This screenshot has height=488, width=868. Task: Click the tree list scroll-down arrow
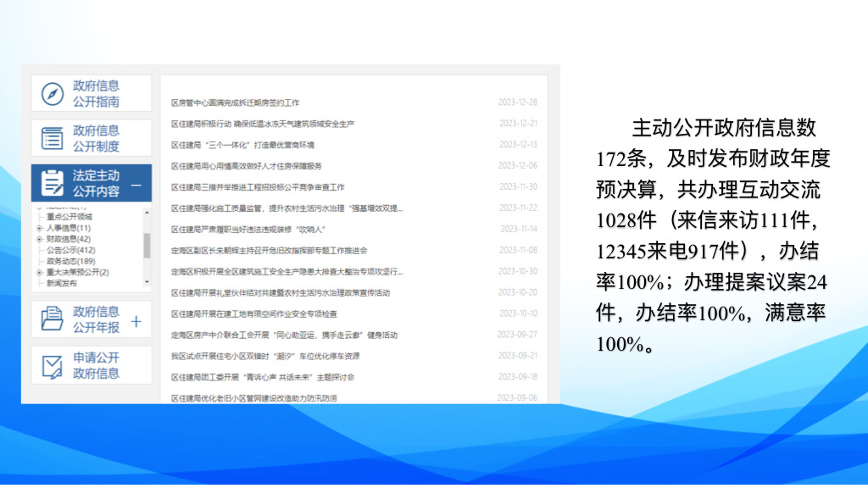pos(147,281)
